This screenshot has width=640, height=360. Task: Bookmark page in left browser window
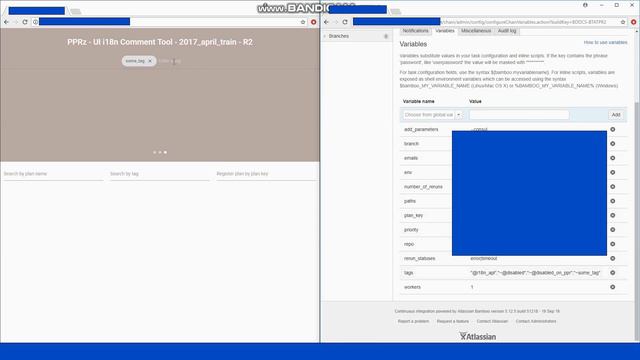pos(303,22)
